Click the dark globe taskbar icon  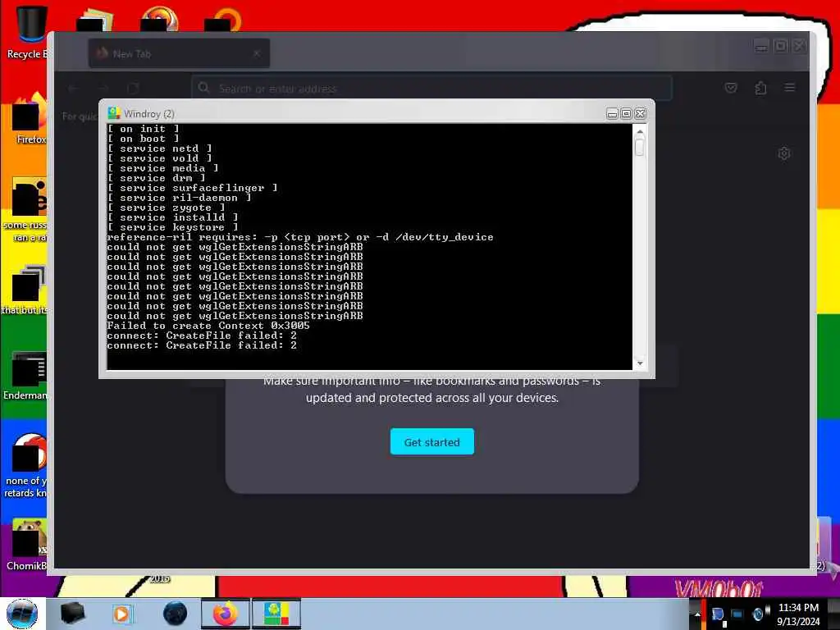point(175,614)
